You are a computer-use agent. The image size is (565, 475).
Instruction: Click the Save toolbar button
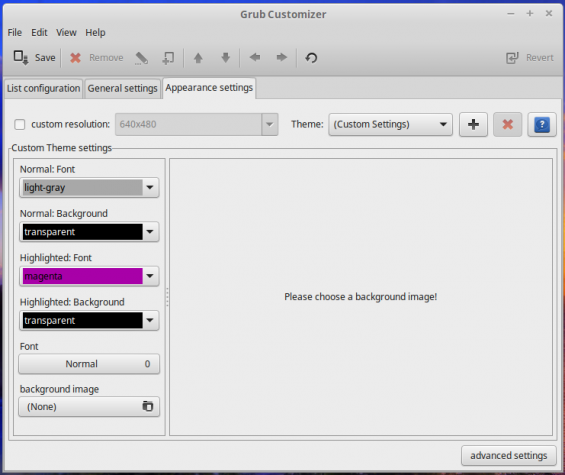34,58
